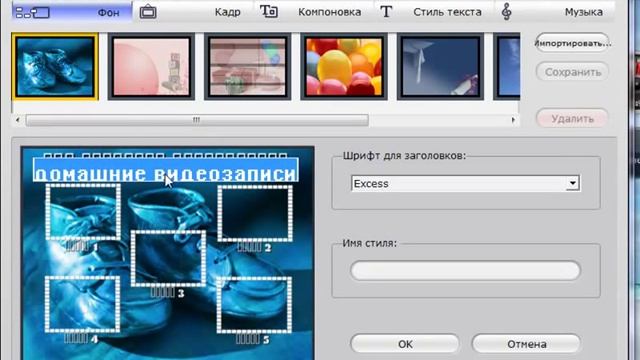Select chapter frame 4 in preview

click(x=82, y=304)
